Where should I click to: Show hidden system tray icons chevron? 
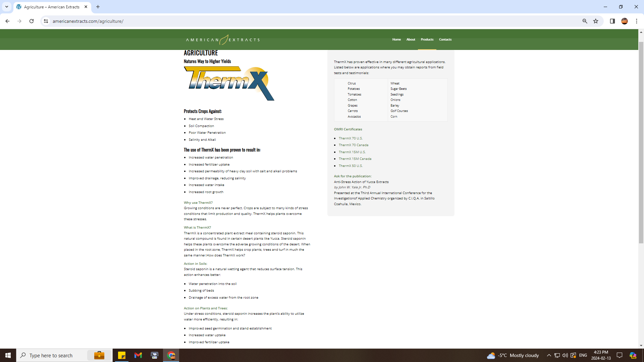coord(549,355)
